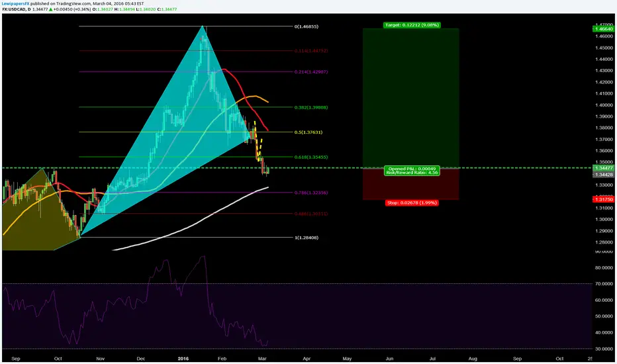Click the H:1.34494 high value
This screenshot has height=364, width=617.
click(124, 9)
